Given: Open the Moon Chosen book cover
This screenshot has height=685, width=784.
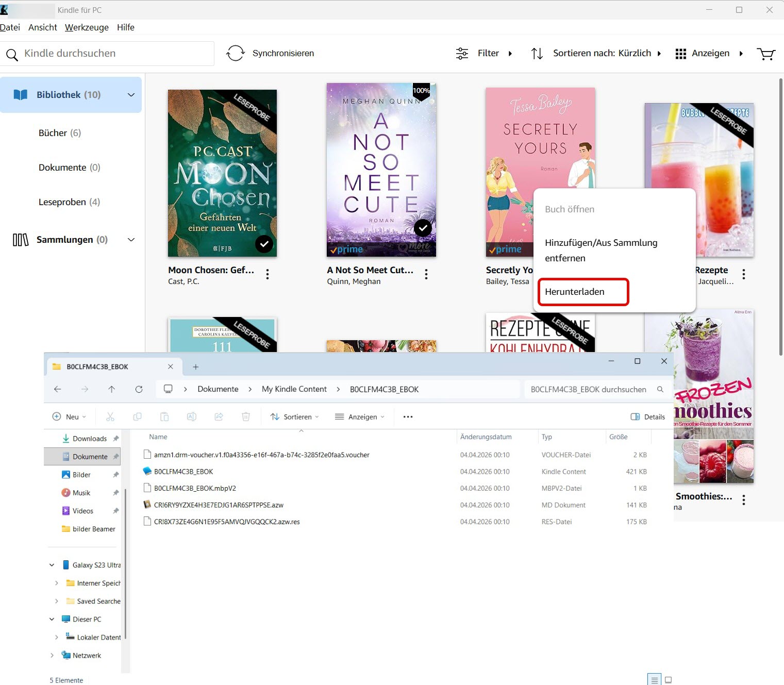Looking at the screenshot, I should [222, 173].
